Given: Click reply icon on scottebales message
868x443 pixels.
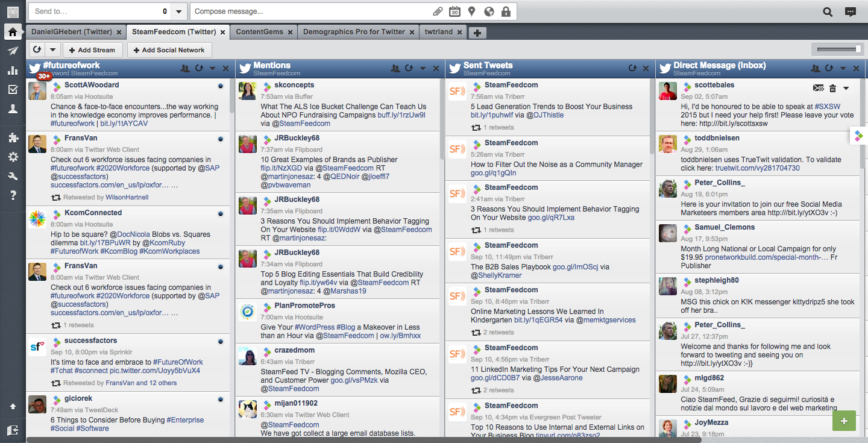Looking at the screenshot, I should coord(818,89).
